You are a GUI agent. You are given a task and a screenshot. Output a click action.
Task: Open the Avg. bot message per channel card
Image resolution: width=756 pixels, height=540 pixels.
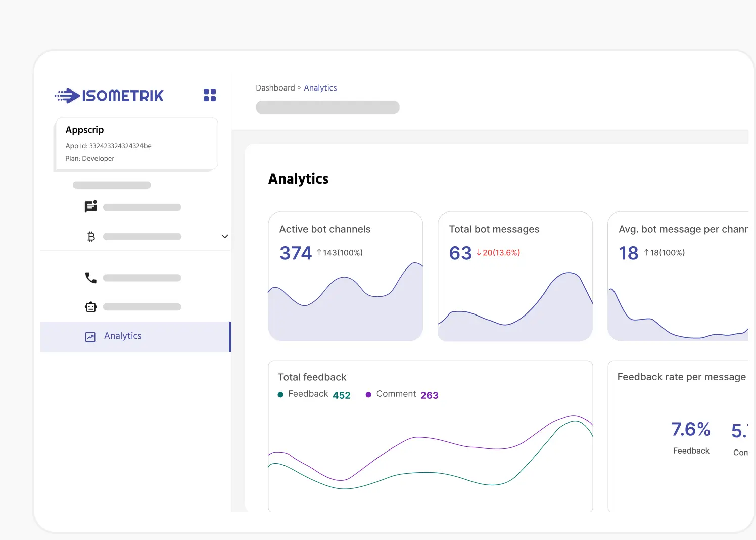pyautogui.click(x=678, y=276)
